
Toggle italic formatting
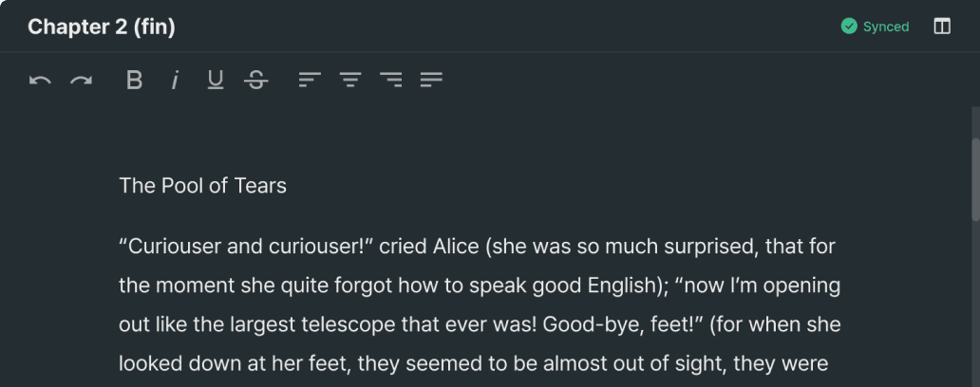[175, 81]
